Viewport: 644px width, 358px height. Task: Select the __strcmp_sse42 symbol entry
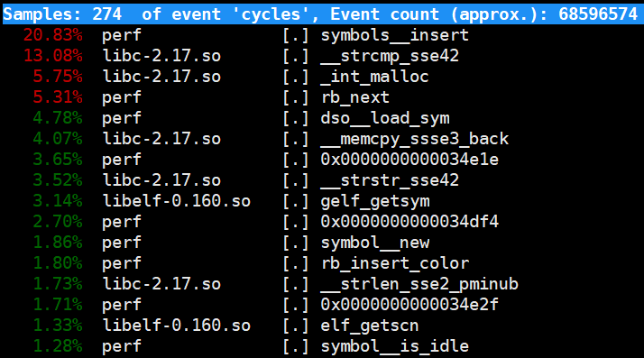click(x=390, y=56)
